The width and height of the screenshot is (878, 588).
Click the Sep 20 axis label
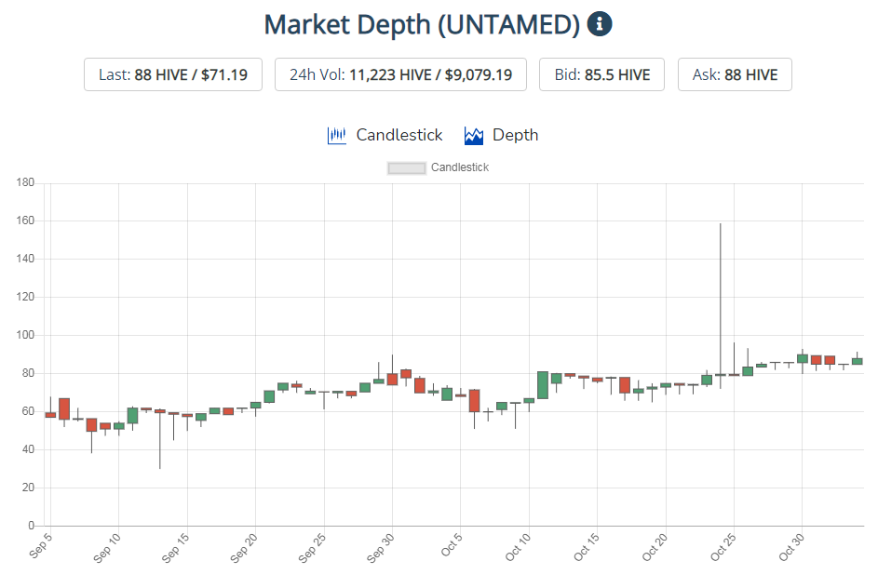pyautogui.click(x=244, y=548)
